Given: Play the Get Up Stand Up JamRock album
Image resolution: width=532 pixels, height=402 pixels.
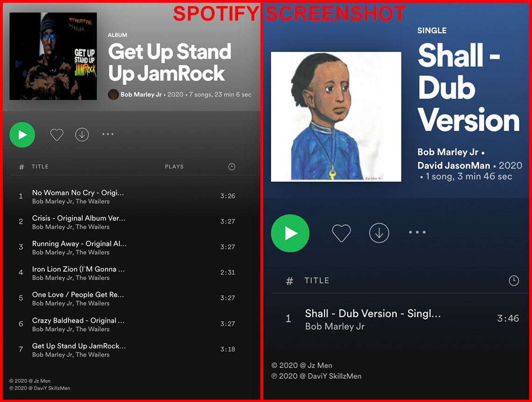Looking at the screenshot, I should [22, 135].
